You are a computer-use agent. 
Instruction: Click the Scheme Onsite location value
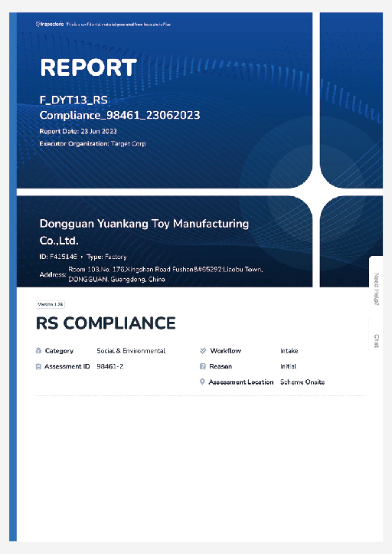(x=302, y=382)
